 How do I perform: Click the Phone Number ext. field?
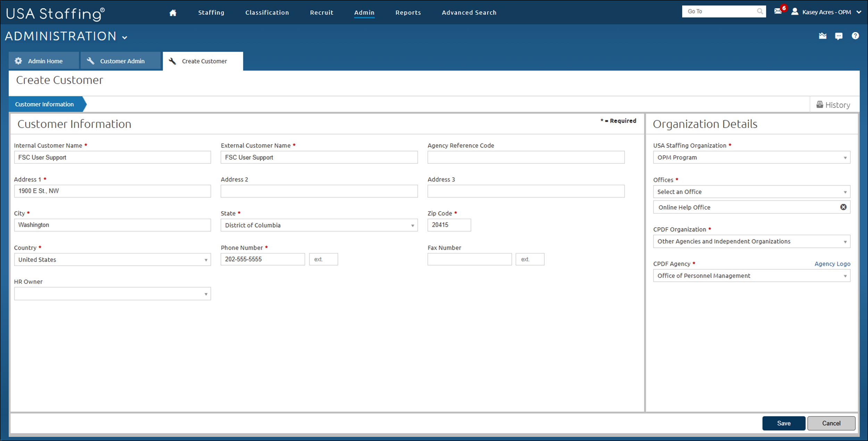pyautogui.click(x=323, y=259)
